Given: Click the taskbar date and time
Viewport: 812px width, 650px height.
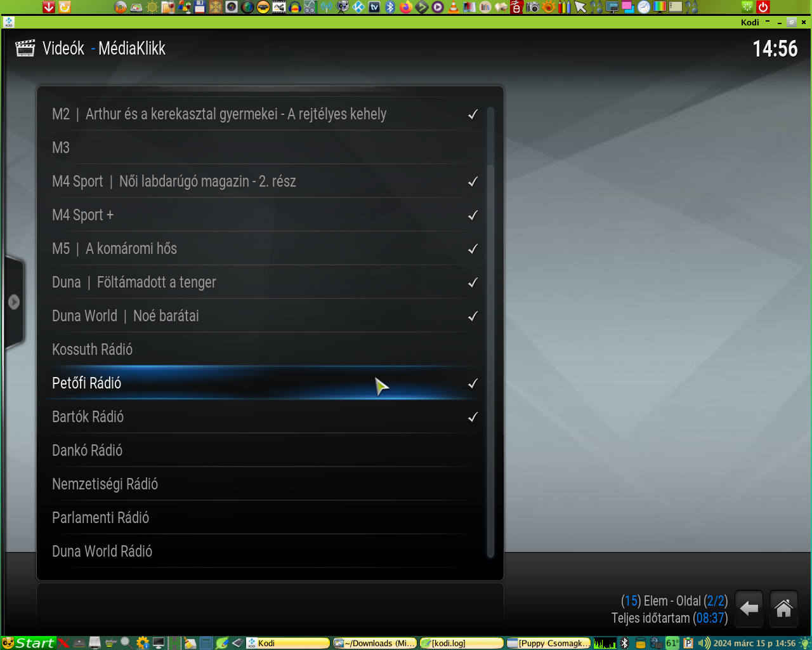Looking at the screenshot, I should click(x=755, y=643).
